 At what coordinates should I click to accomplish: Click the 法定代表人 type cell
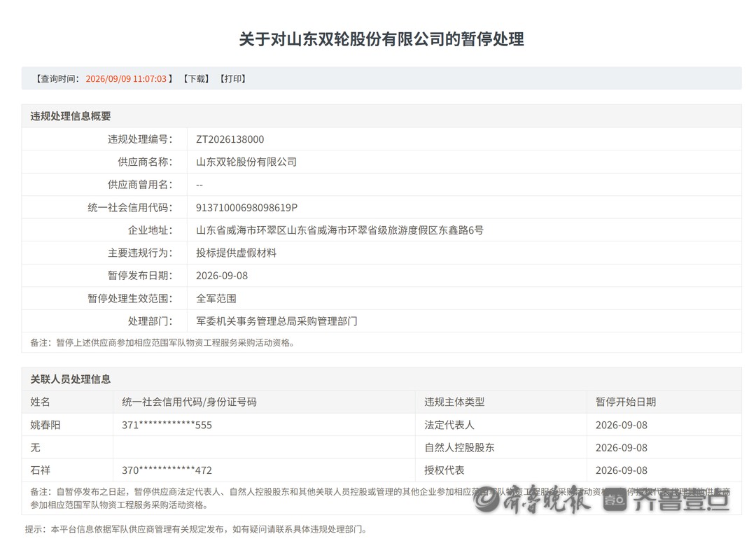449,426
